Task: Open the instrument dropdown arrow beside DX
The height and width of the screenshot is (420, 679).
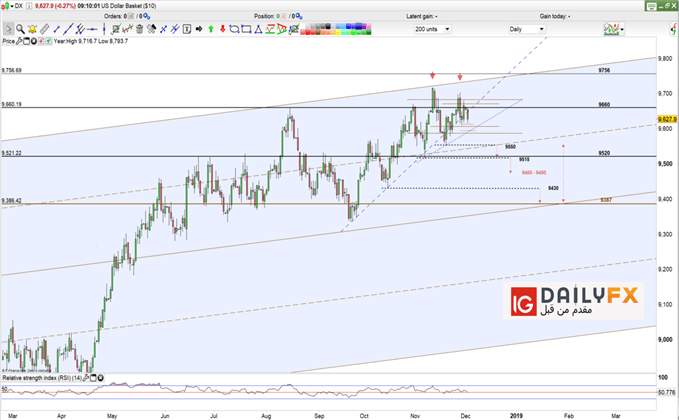Action: pos(12,6)
